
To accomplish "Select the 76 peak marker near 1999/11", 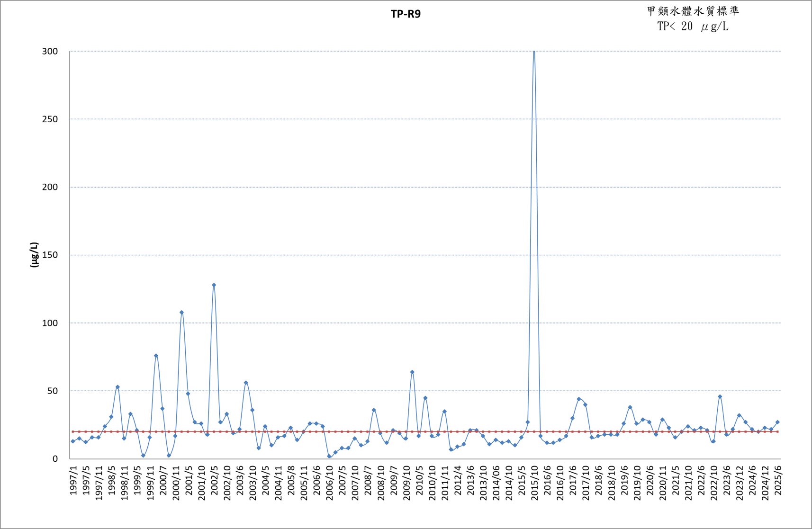I will pyautogui.click(x=156, y=356).
